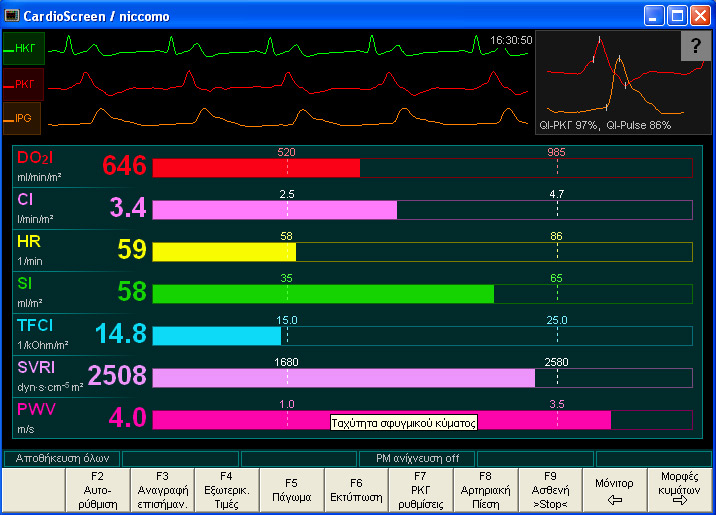Click the HR value 59
Image resolution: width=716 pixels, height=515 pixels.
tap(131, 250)
